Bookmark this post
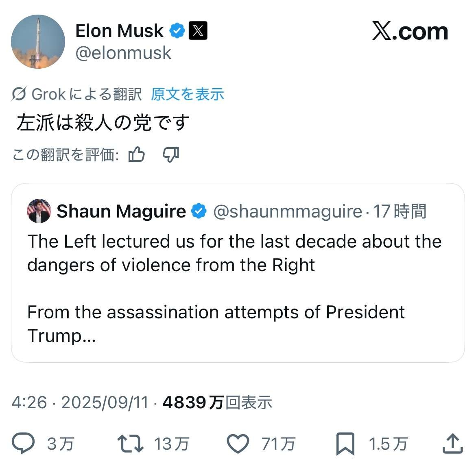 (345, 444)
